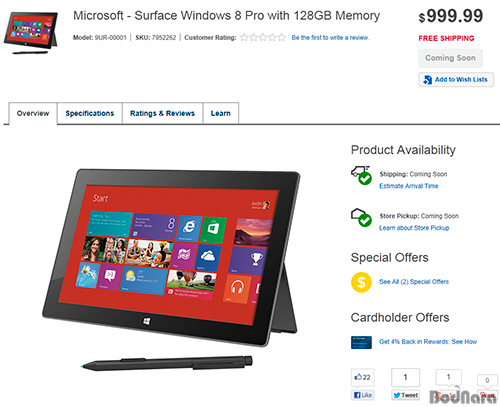Click the Facebook Like button
The width and height of the screenshot is (500, 407).
[363, 395]
